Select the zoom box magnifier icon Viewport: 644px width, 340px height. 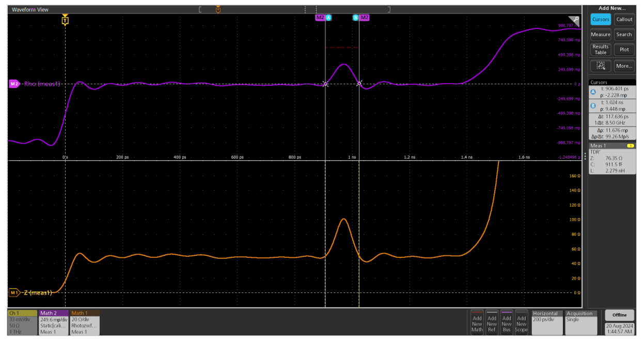tap(601, 66)
